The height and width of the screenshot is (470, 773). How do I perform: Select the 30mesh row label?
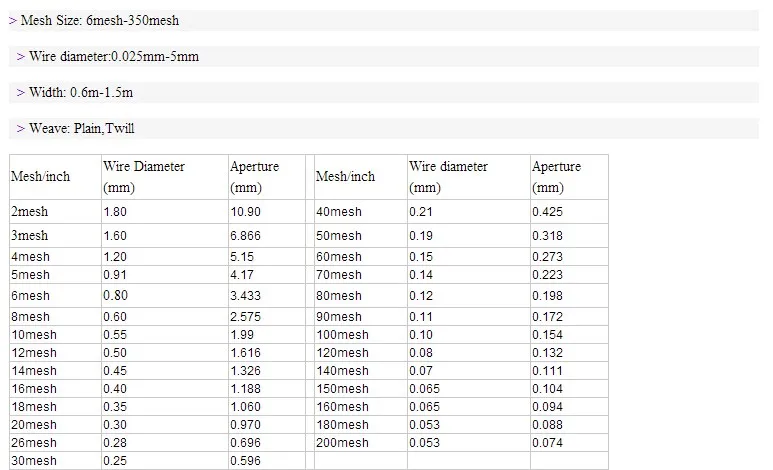[x=33, y=461]
